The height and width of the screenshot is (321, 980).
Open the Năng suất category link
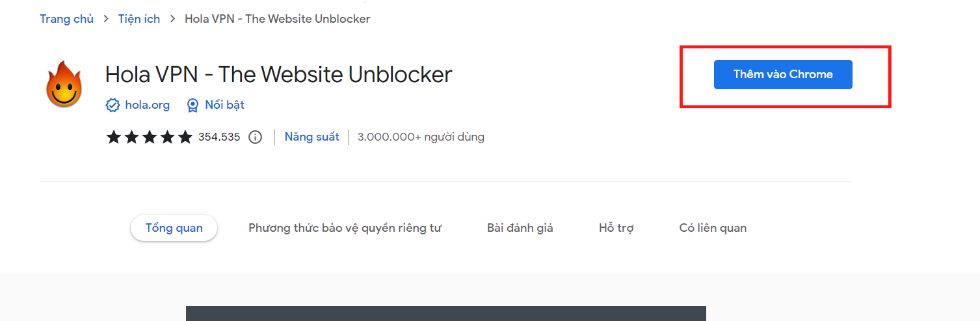point(311,137)
